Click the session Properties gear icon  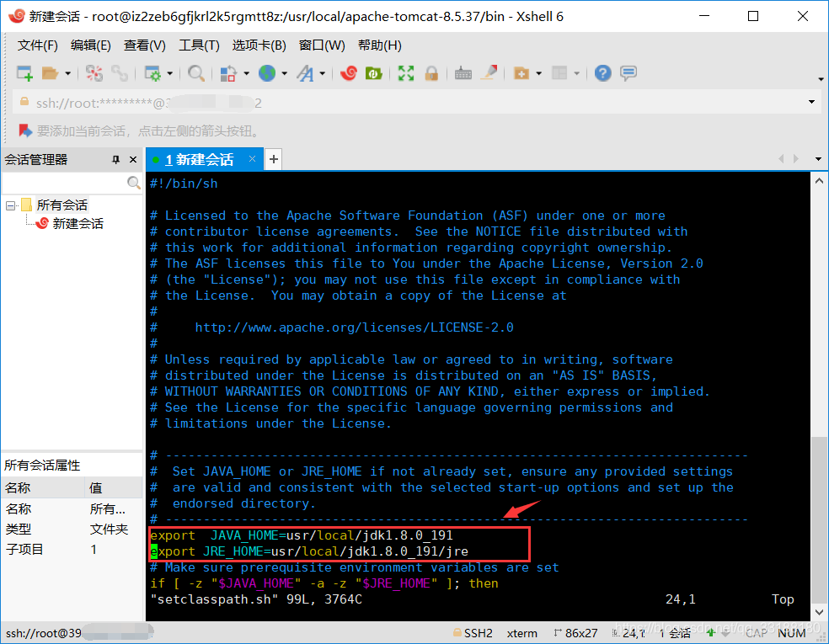tap(152, 73)
